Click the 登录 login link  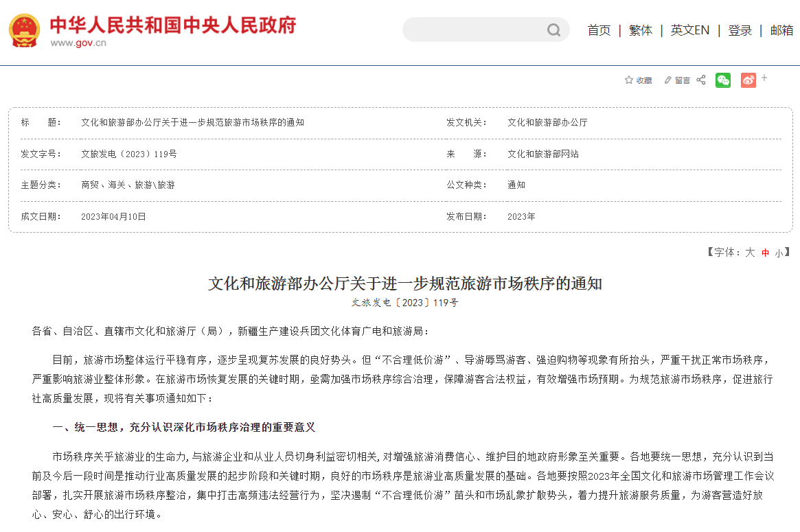740,30
